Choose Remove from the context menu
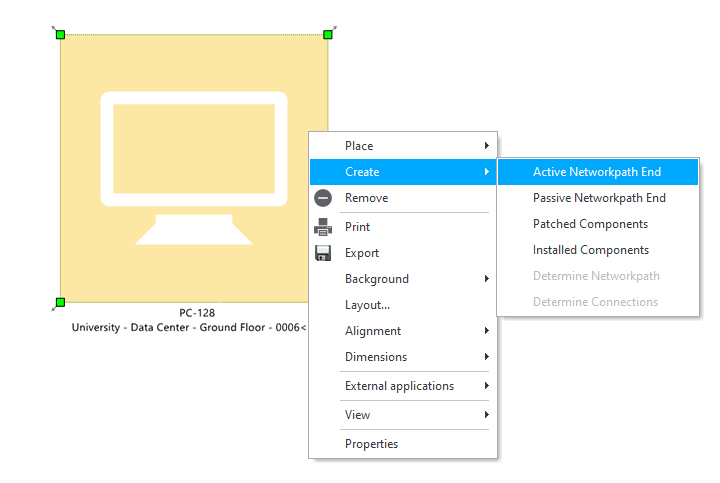Viewport: 720px width, 483px height. 403,198
